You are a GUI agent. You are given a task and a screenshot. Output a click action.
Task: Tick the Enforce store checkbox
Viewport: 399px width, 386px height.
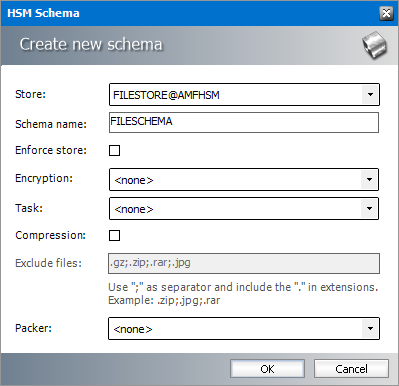tap(114, 150)
